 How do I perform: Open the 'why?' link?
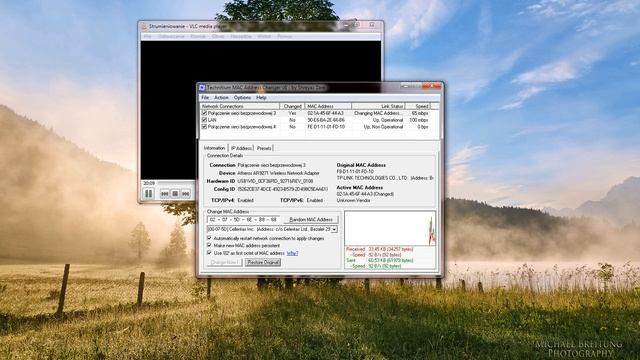[x=292, y=253]
